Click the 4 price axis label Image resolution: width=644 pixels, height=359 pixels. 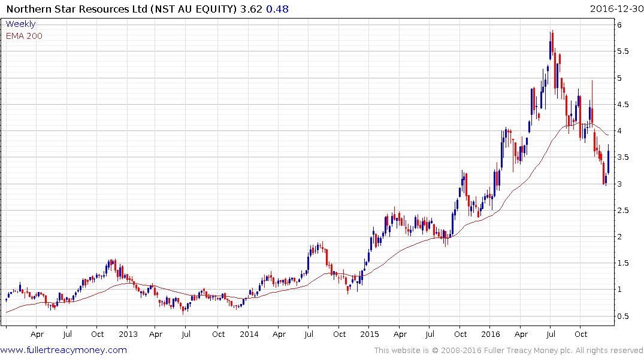619,131
